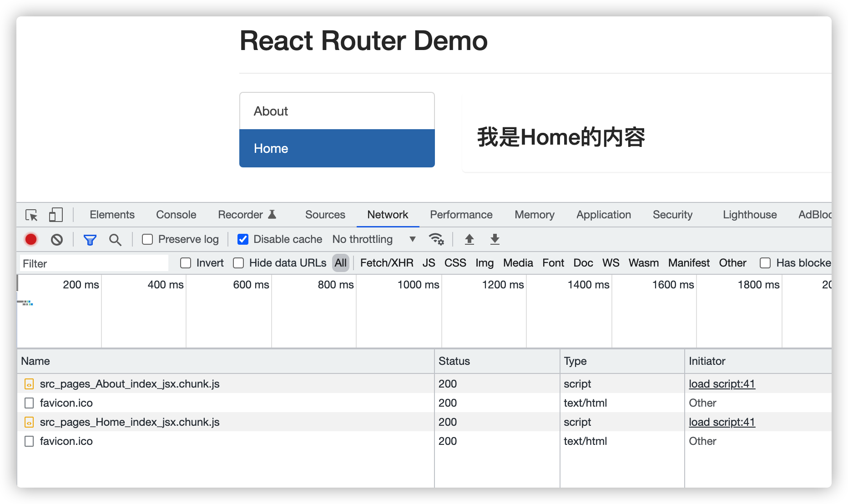This screenshot has width=848, height=504.
Task: Activate the inspect element picker icon
Action: pyautogui.click(x=31, y=215)
